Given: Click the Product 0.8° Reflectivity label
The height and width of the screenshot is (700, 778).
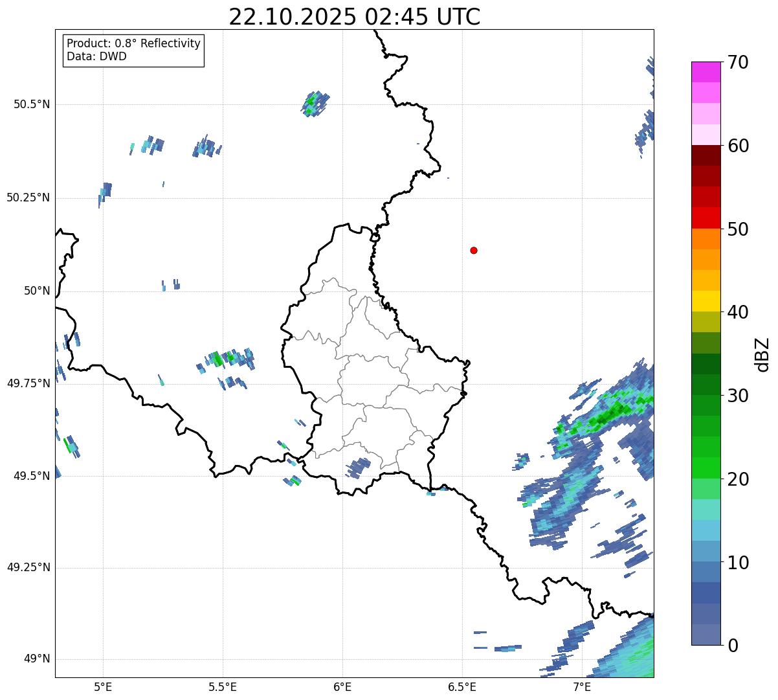Looking at the screenshot, I should (134, 43).
